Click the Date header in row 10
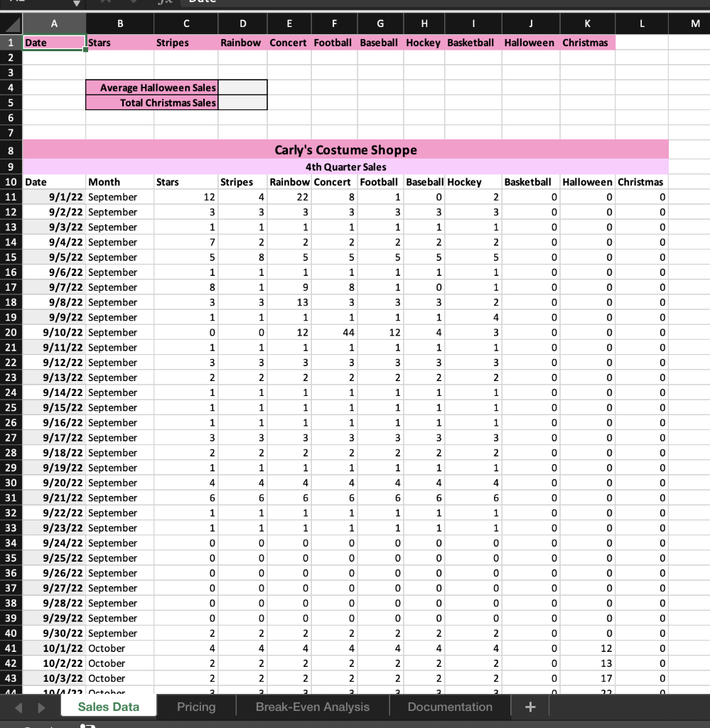Viewport: 710px width, 728px height. pos(54,182)
